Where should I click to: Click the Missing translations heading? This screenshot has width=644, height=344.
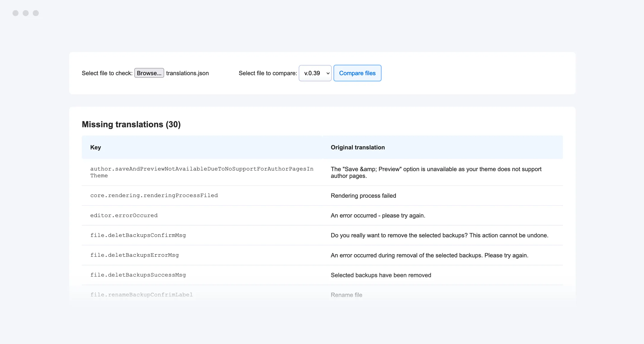click(x=131, y=124)
